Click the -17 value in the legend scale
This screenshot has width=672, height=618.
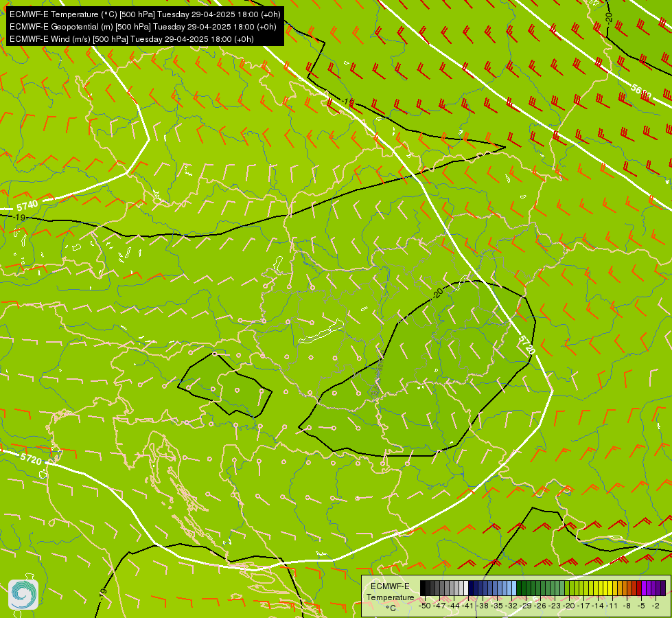583,606
